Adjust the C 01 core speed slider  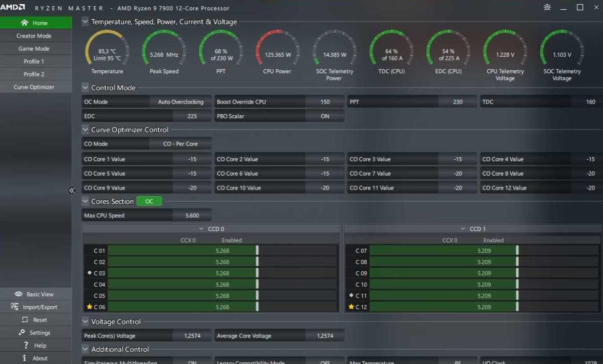click(x=257, y=251)
